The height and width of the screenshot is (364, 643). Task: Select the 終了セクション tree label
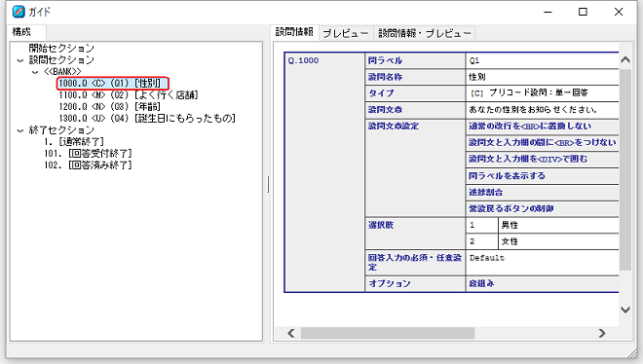pos(61,130)
